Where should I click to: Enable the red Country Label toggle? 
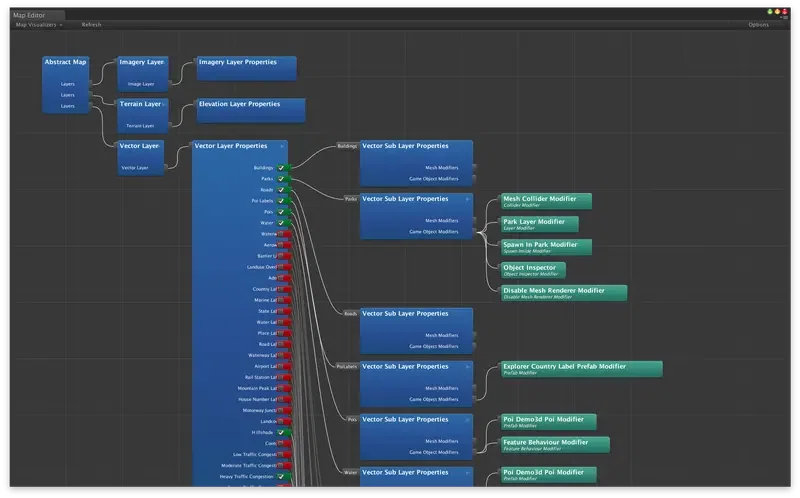pos(284,289)
